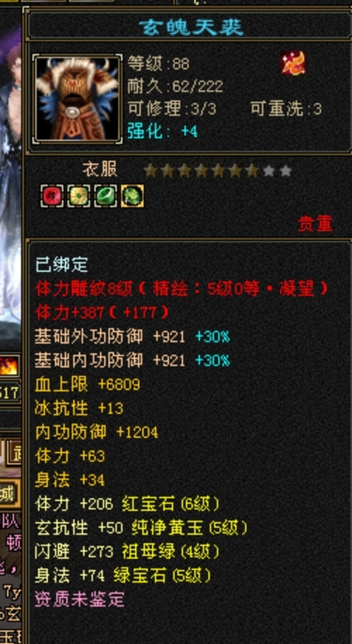Select the highlighted green gem slot icon
This screenshot has height=644, width=352.
click(x=132, y=196)
